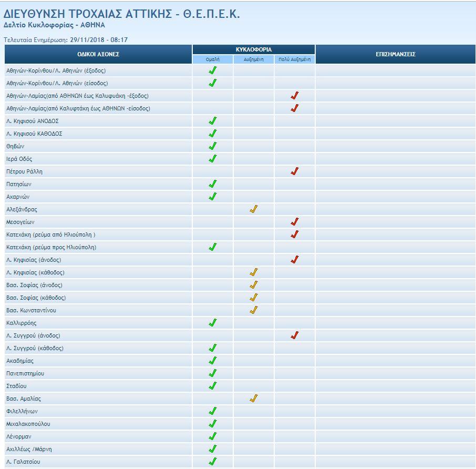Click the orange checkmark for Βασ. Αμαλίας
This screenshot has width=476, height=469.
pos(254,399)
